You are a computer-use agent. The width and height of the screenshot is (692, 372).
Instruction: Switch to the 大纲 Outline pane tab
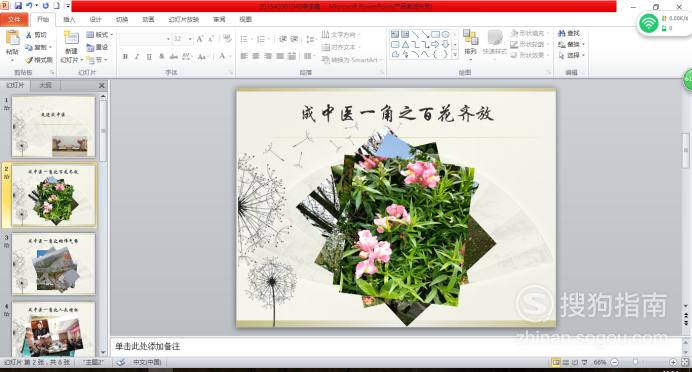(45, 85)
